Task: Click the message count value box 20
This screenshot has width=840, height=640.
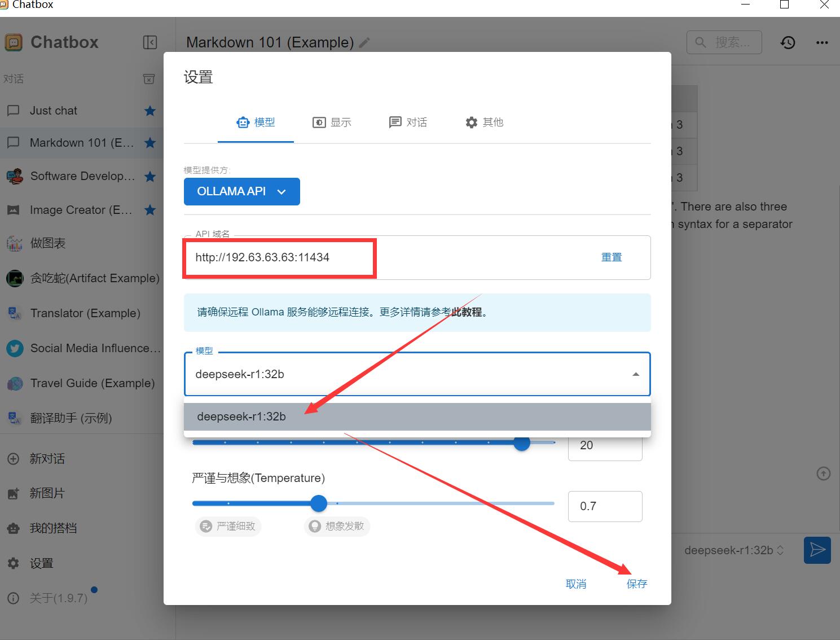Action: point(605,445)
